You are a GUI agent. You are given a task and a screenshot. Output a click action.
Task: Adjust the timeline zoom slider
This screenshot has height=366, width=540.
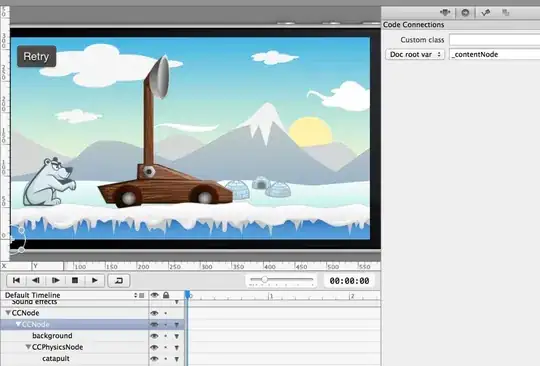[264, 279]
